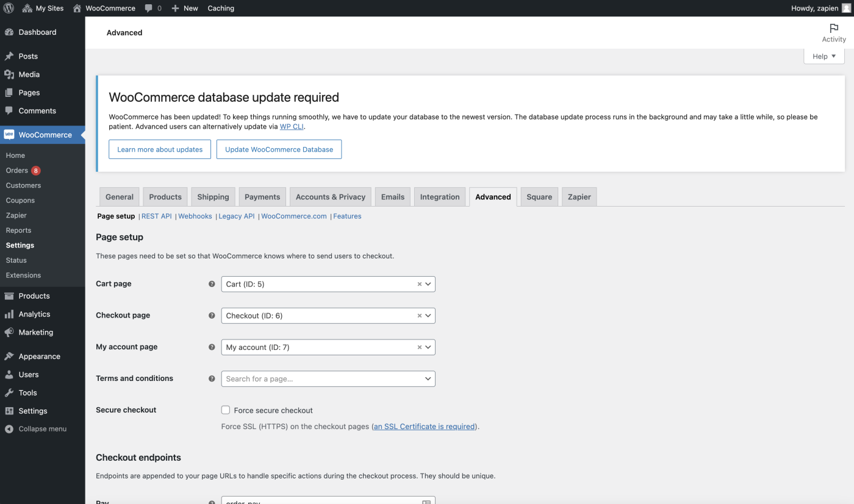Switch to the Integration tab
The width and height of the screenshot is (854, 504).
point(440,197)
